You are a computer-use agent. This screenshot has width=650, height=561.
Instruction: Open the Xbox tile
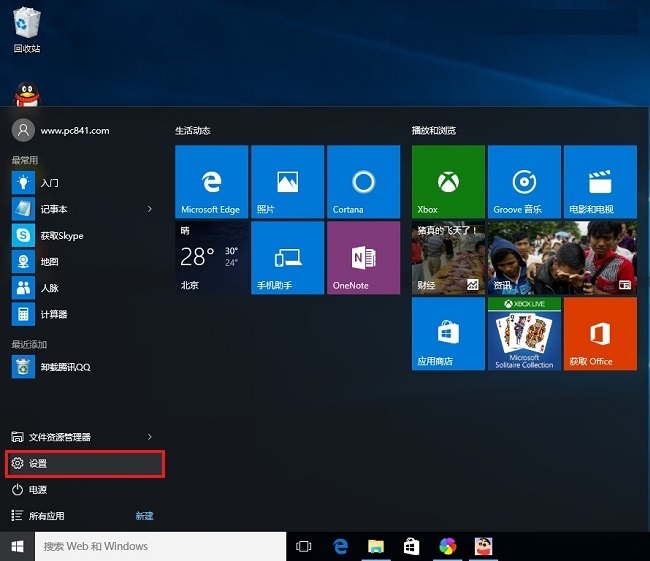(448, 182)
